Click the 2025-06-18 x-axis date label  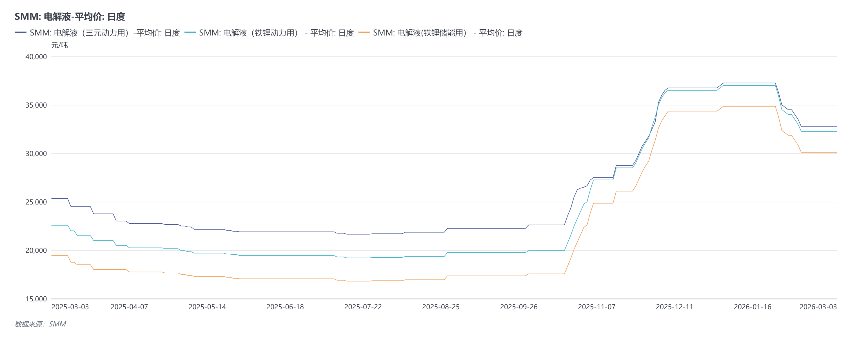coord(285,307)
